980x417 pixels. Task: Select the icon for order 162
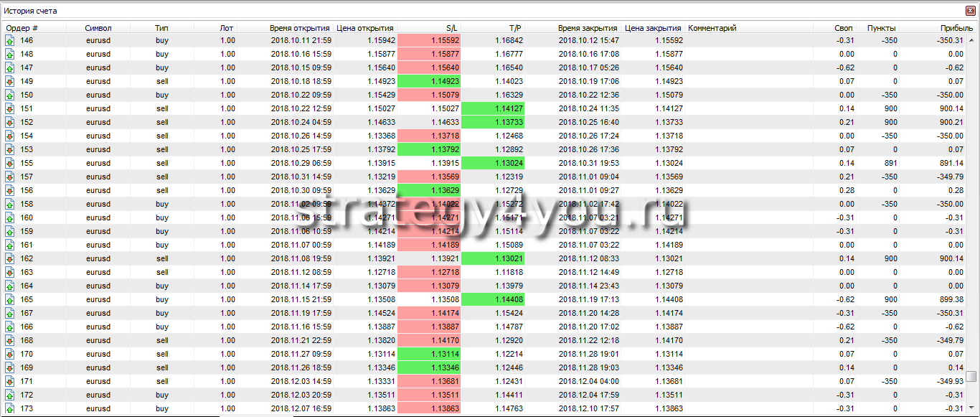click(x=10, y=258)
